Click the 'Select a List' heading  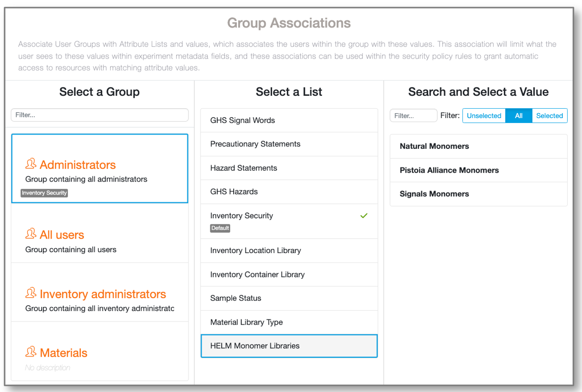[x=289, y=92]
